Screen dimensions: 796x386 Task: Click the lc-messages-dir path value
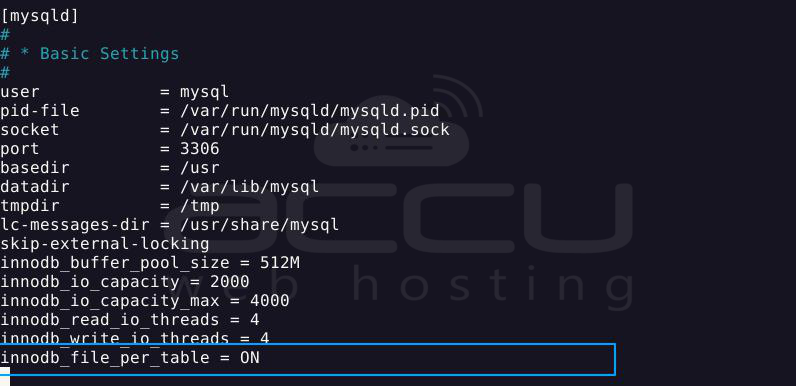tap(259, 225)
